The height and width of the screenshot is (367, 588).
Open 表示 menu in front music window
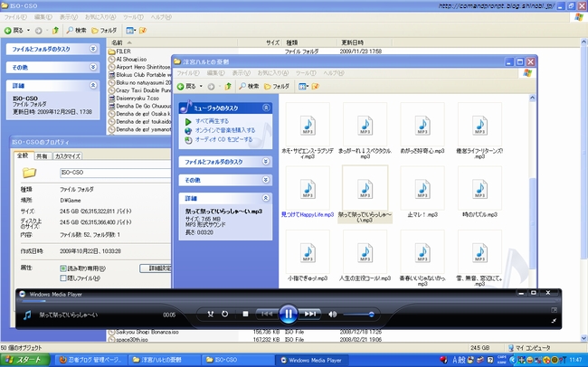tap(241, 73)
